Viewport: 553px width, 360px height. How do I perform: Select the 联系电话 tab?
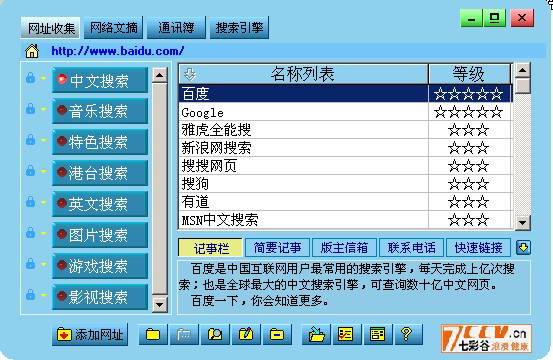point(411,248)
